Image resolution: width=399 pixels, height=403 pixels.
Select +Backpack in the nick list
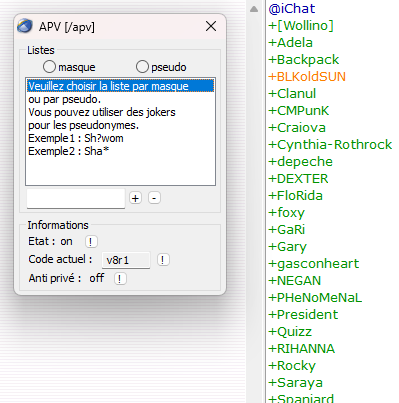pyautogui.click(x=303, y=60)
